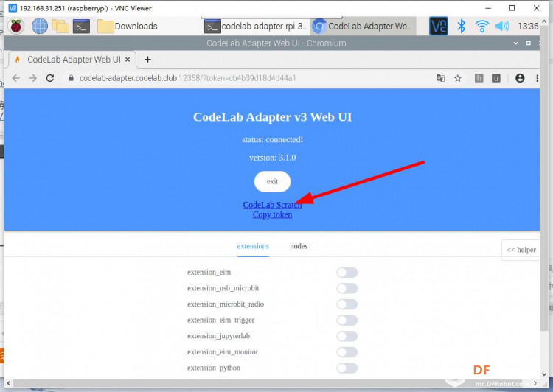Open the Wi-Fi network tray icon
This screenshot has height=392, width=553.
click(481, 26)
